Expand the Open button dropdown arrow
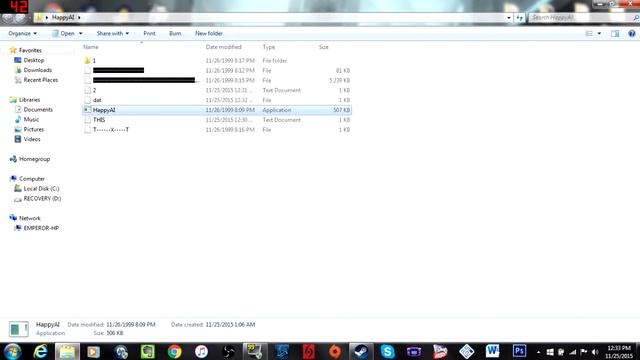The height and width of the screenshot is (360, 640). [x=80, y=33]
